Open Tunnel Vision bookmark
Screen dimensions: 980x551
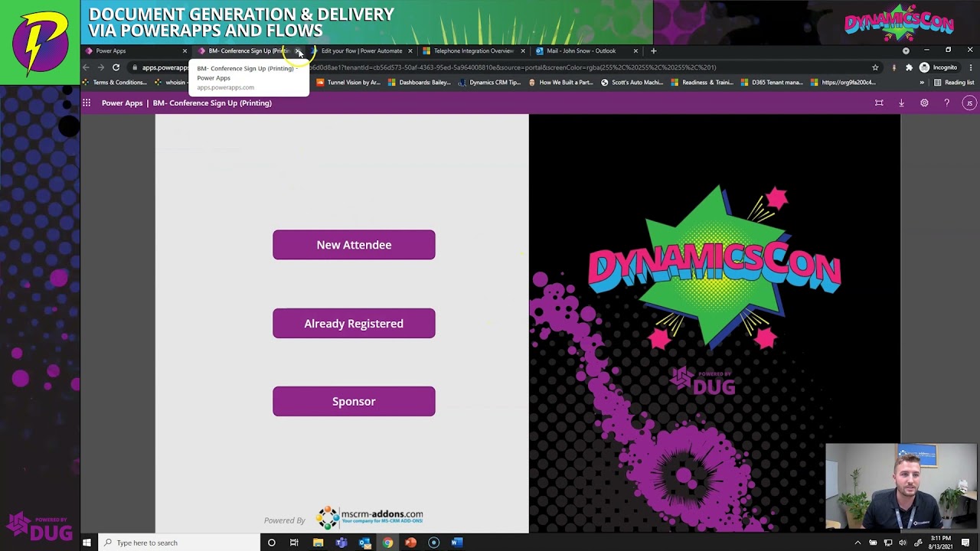(348, 83)
